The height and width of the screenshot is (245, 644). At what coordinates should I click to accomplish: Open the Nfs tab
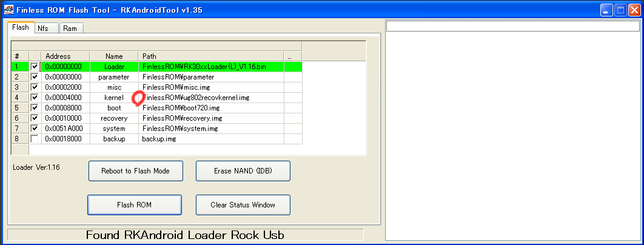(46, 28)
